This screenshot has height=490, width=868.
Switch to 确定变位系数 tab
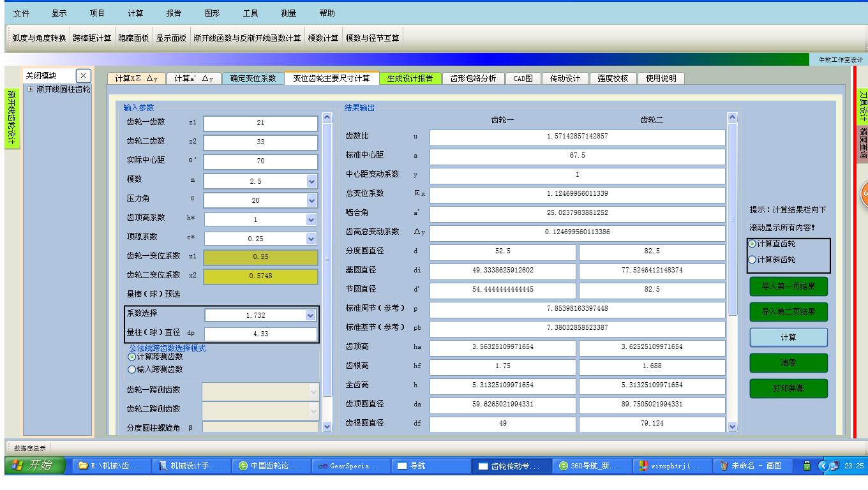(253, 78)
